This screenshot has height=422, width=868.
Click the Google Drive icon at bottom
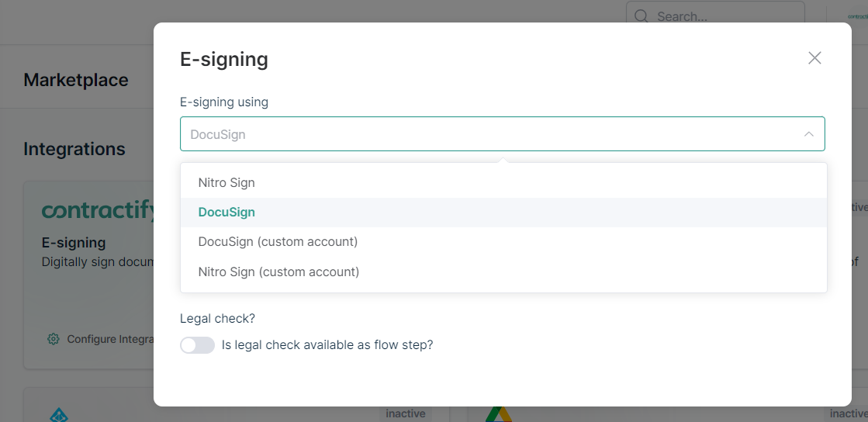pyautogui.click(x=498, y=413)
